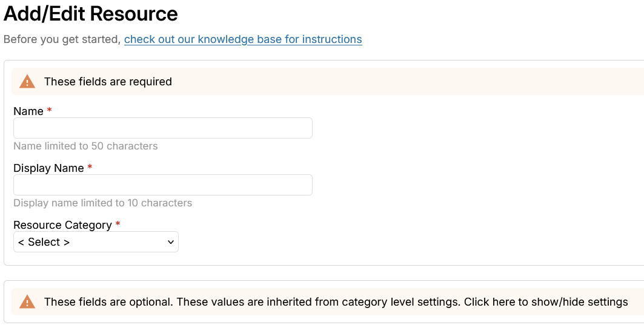The width and height of the screenshot is (644, 328).
Task: Click the chevron arrow of the category dropdown
Action: click(x=170, y=242)
